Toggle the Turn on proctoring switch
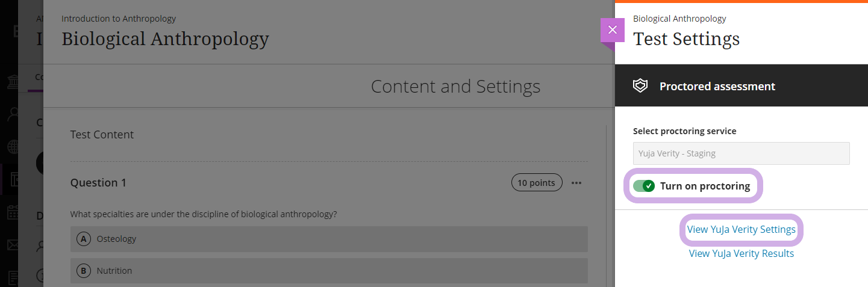The image size is (868, 287). tap(644, 186)
